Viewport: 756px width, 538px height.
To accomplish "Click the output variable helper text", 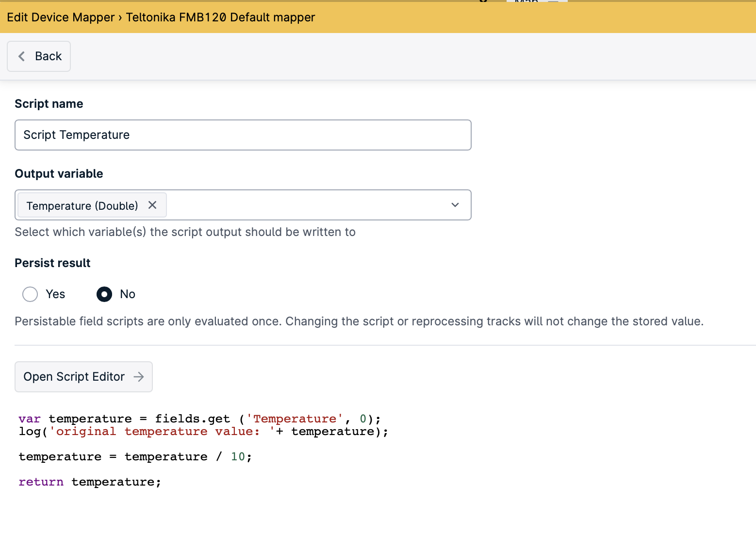I will [185, 232].
